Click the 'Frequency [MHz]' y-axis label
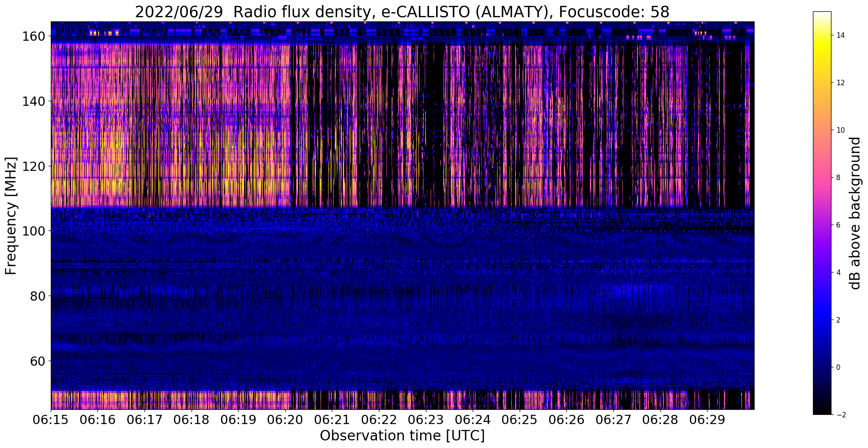 click(11, 216)
